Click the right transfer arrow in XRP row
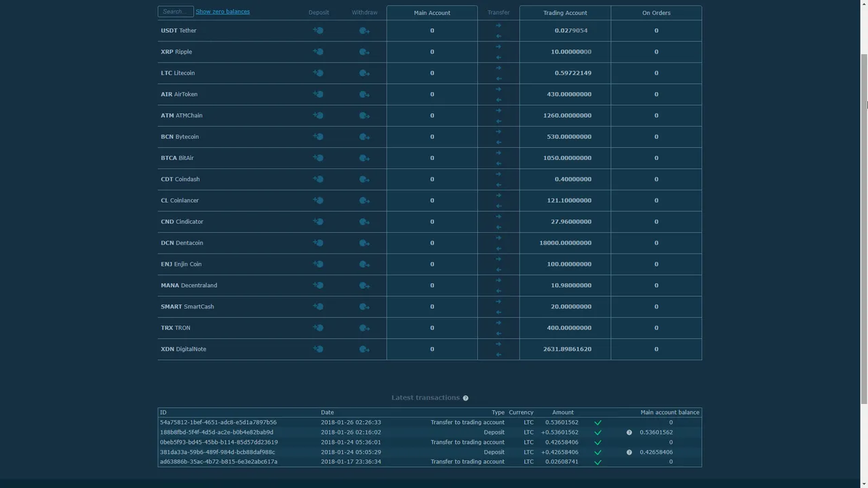The width and height of the screenshot is (868, 488). pyautogui.click(x=498, y=47)
